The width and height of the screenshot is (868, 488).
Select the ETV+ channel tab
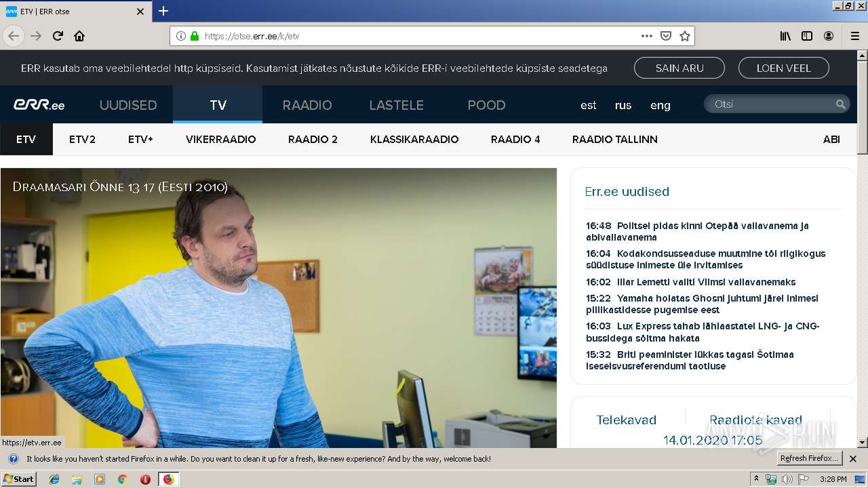[x=140, y=139]
